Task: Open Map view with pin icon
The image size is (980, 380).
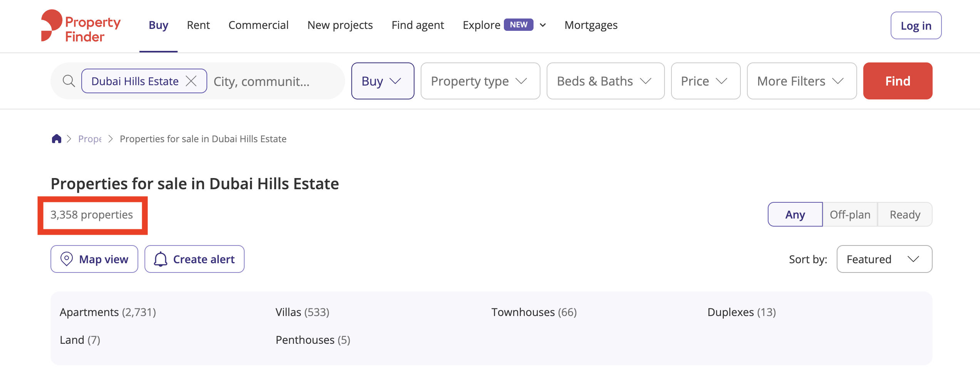Action: pos(94,259)
